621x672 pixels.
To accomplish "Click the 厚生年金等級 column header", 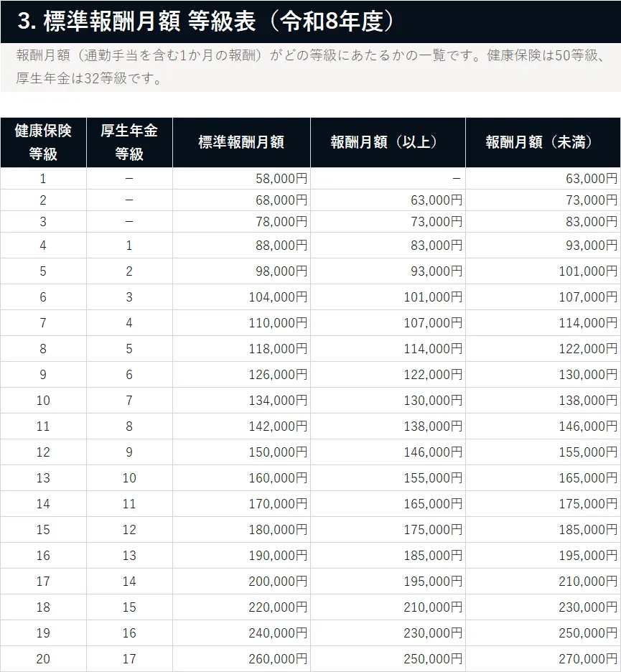I will click(x=129, y=142).
